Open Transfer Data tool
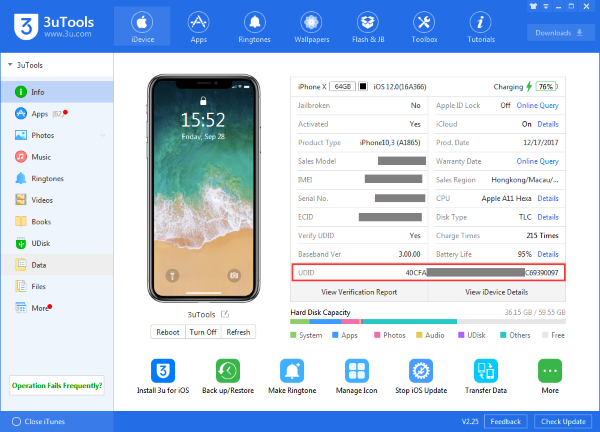600x432 pixels. [x=485, y=375]
